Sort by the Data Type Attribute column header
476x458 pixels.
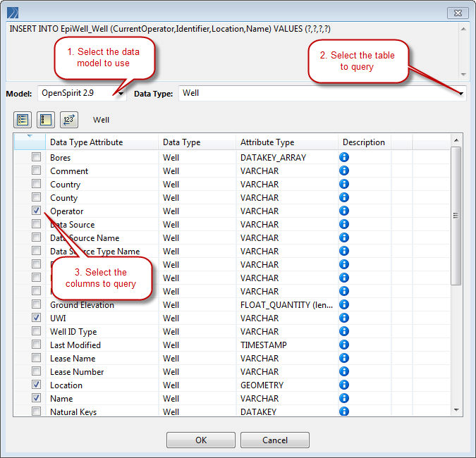click(x=86, y=142)
